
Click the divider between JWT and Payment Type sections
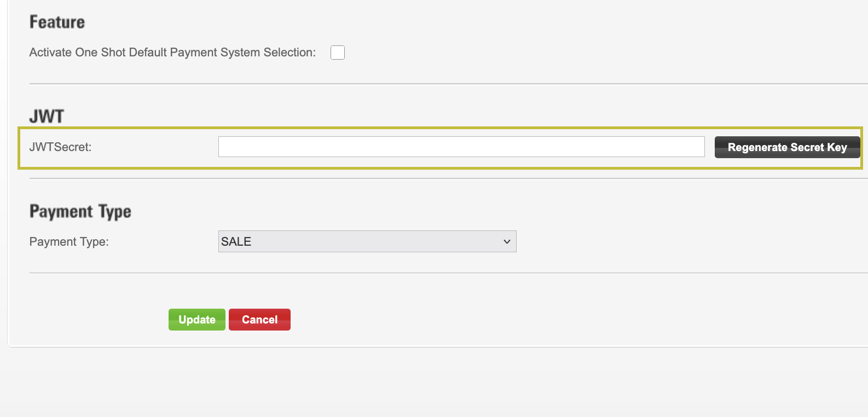click(438, 178)
